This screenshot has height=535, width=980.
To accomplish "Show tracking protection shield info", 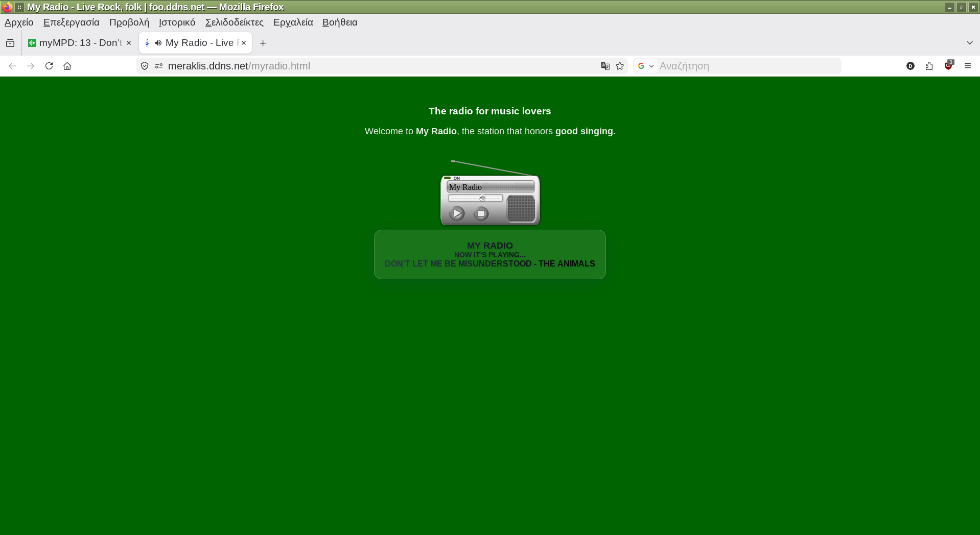I will tap(145, 66).
